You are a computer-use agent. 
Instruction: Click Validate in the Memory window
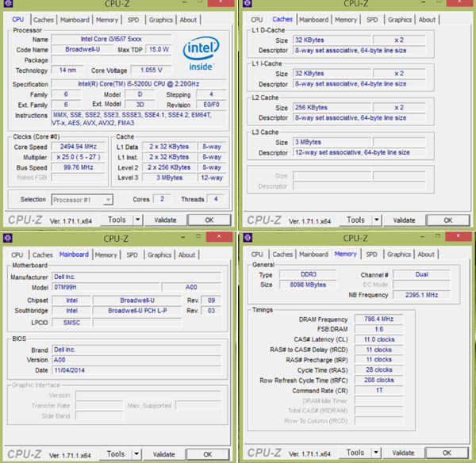tap(403, 453)
